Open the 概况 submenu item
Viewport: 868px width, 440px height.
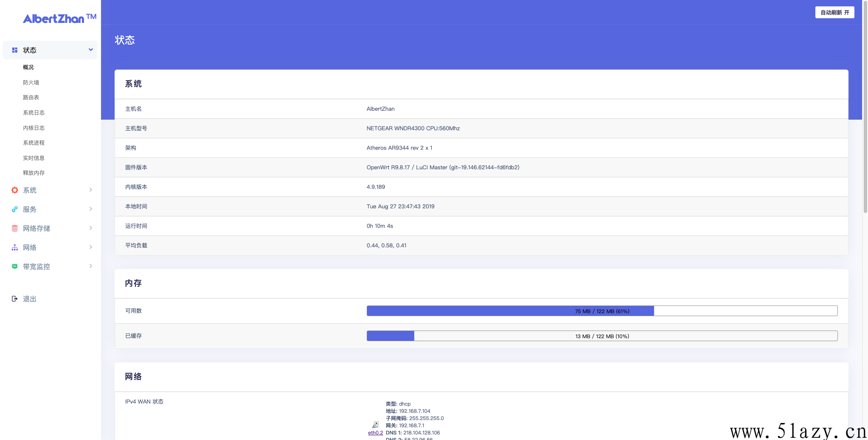(28, 67)
